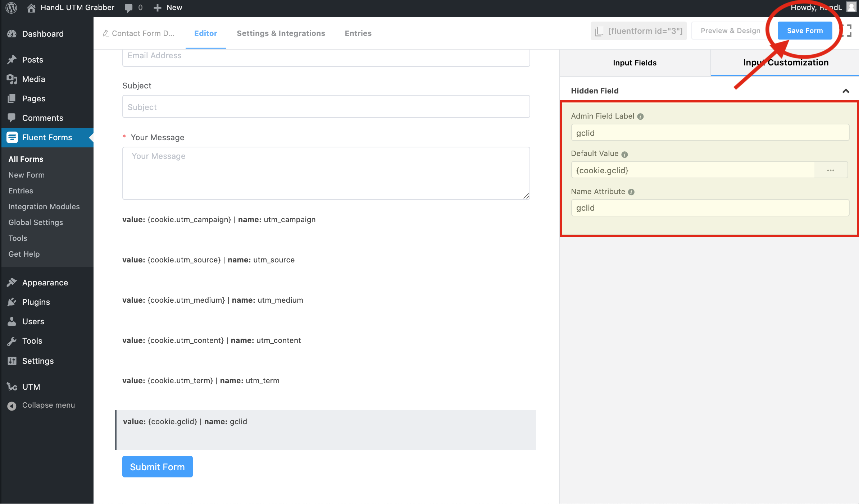Switch to the Input Fields tab
The height and width of the screenshot is (504, 859).
click(x=635, y=63)
